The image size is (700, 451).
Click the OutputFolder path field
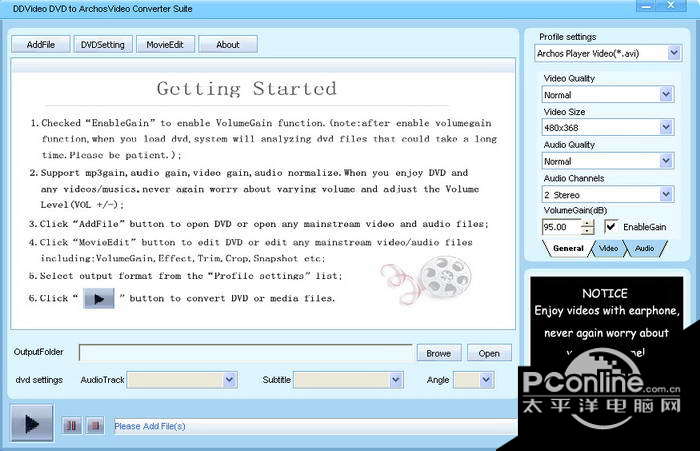[x=245, y=353]
